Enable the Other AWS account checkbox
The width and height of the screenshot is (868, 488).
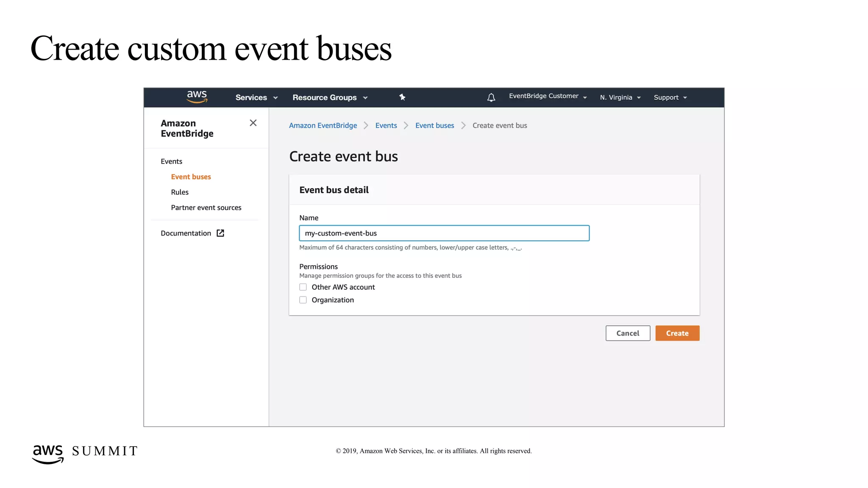303,287
